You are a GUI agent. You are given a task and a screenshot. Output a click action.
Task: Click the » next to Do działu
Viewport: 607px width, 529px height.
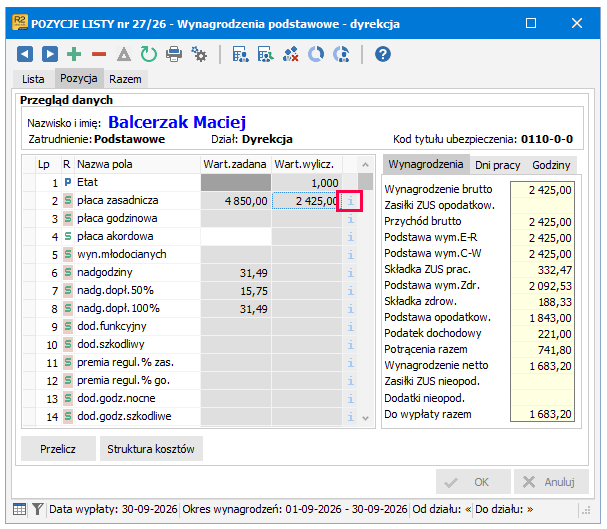coord(530,509)
